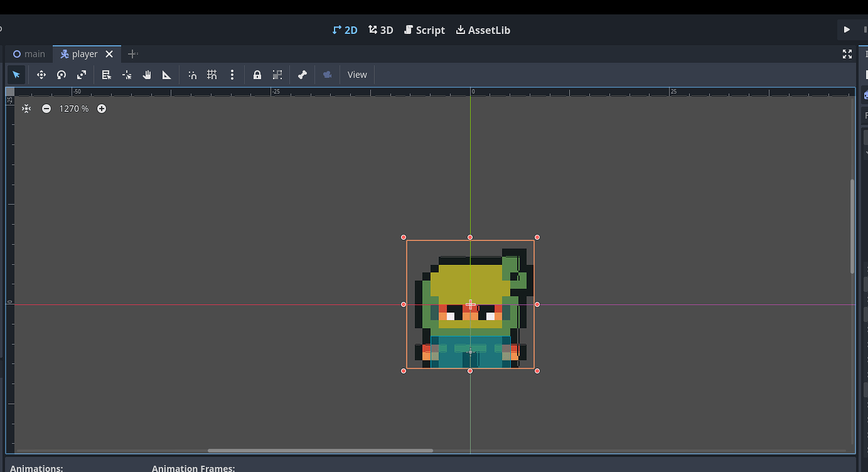Screen dimensions: 868x472
Task: Switch to the main scene tab
Action: coord(30,54)
